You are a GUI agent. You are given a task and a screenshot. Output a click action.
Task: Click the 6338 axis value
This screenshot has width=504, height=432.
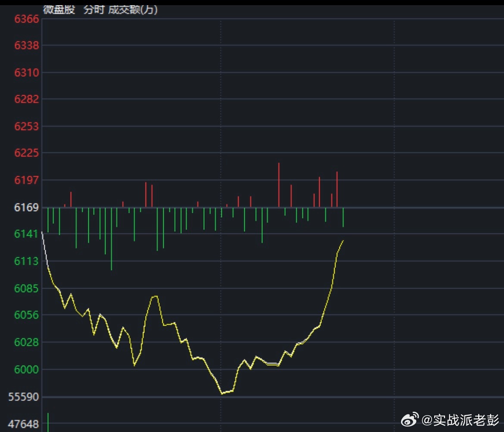[x=27, y=46]
